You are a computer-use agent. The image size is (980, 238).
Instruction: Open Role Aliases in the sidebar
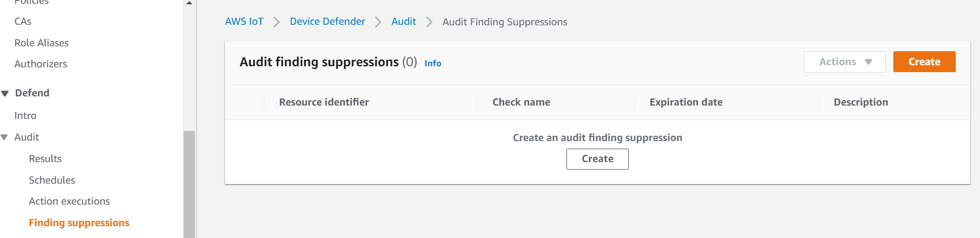click(41, 43)
